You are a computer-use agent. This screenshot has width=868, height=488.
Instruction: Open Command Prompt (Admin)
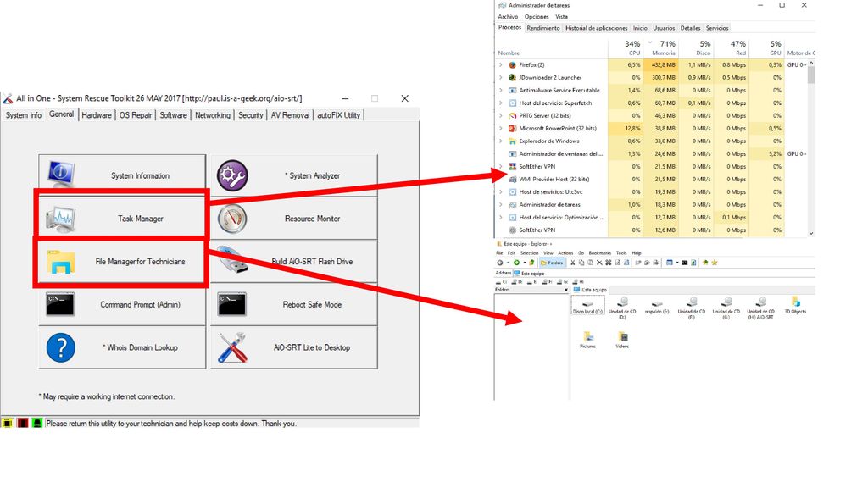click(x=122, y=304)
